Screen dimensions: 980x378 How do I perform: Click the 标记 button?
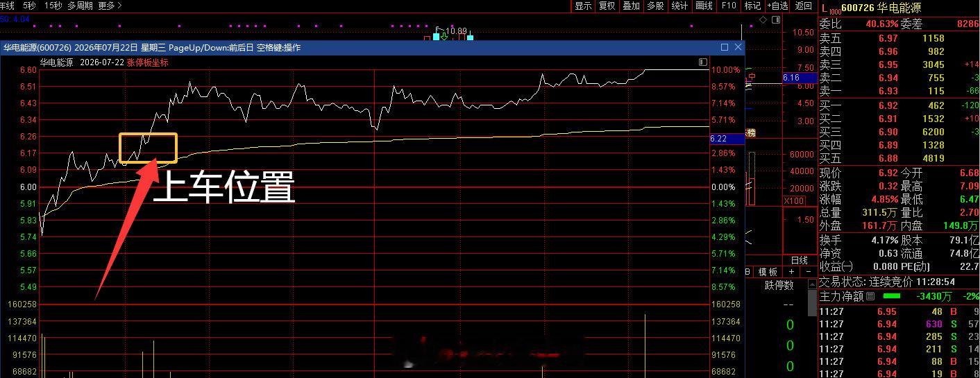click(752, 6)
